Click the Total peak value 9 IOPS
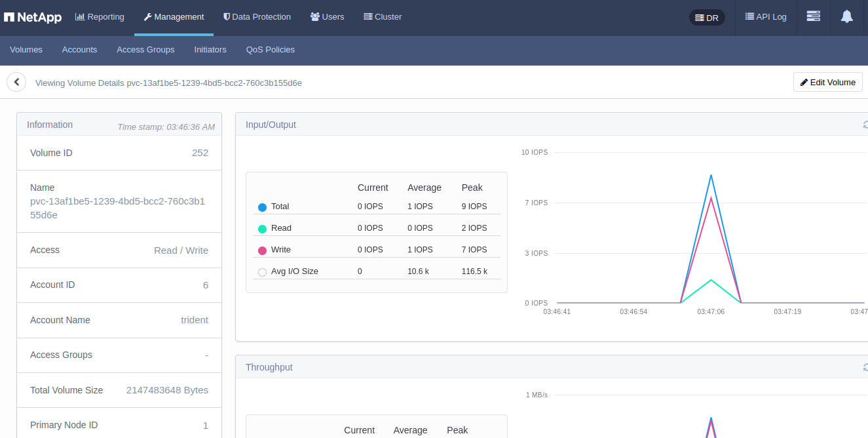This screenshot has width=868, height=438. point(474,207)
